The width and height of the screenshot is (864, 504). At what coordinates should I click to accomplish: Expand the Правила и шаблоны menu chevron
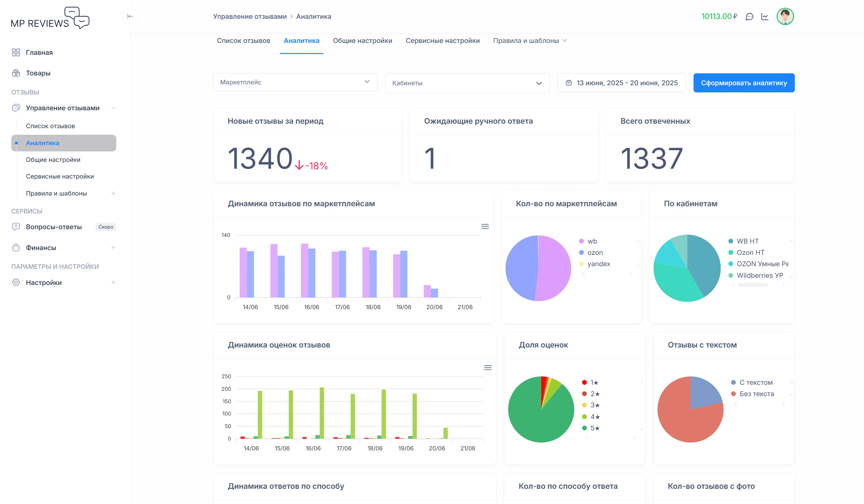[565, 41]
